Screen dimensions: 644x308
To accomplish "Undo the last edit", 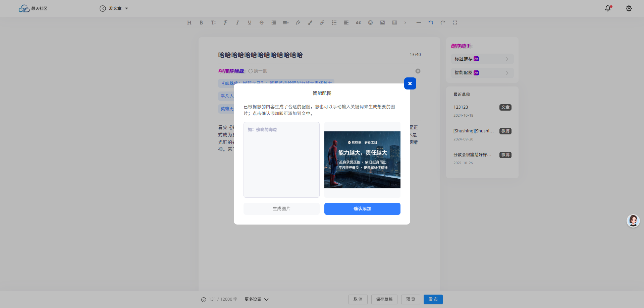I will click(x=431, y=22).
